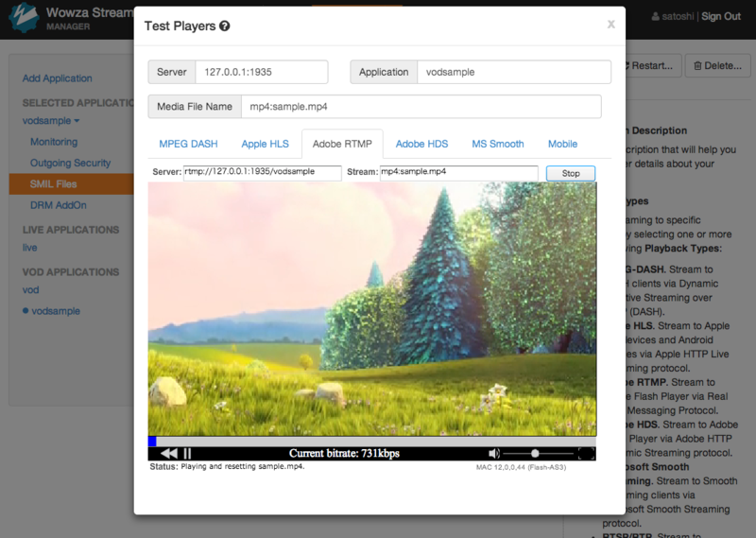Open Outgoing Security in the sidebar

70,163
